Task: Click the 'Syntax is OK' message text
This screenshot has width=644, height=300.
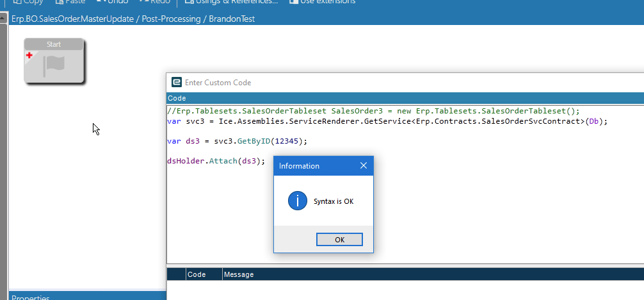Action: pos(334,201)
